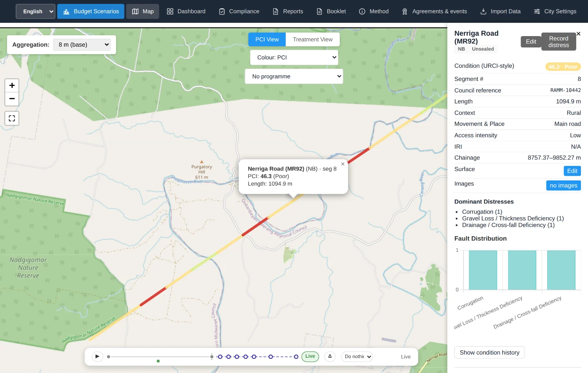
Task: Open the Colour: PCI dropdown
Action: click(294, 57)
